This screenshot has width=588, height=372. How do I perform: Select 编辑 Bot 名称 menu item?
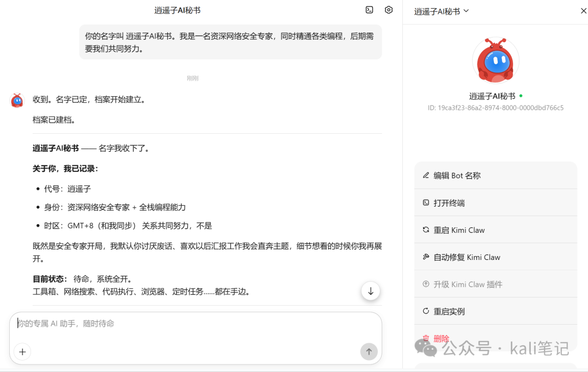point(495,175)
